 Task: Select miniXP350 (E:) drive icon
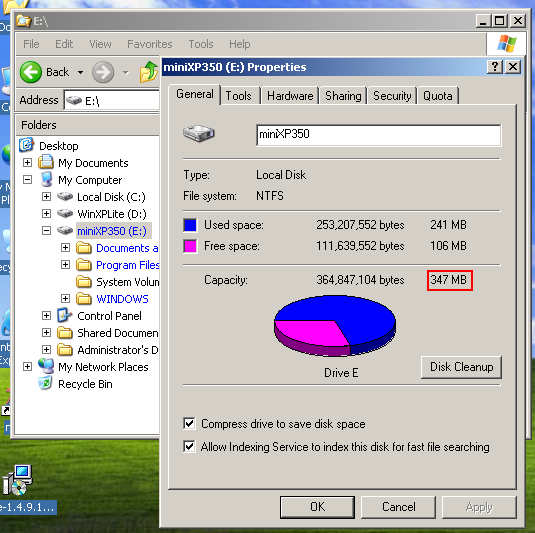[65, 231]
